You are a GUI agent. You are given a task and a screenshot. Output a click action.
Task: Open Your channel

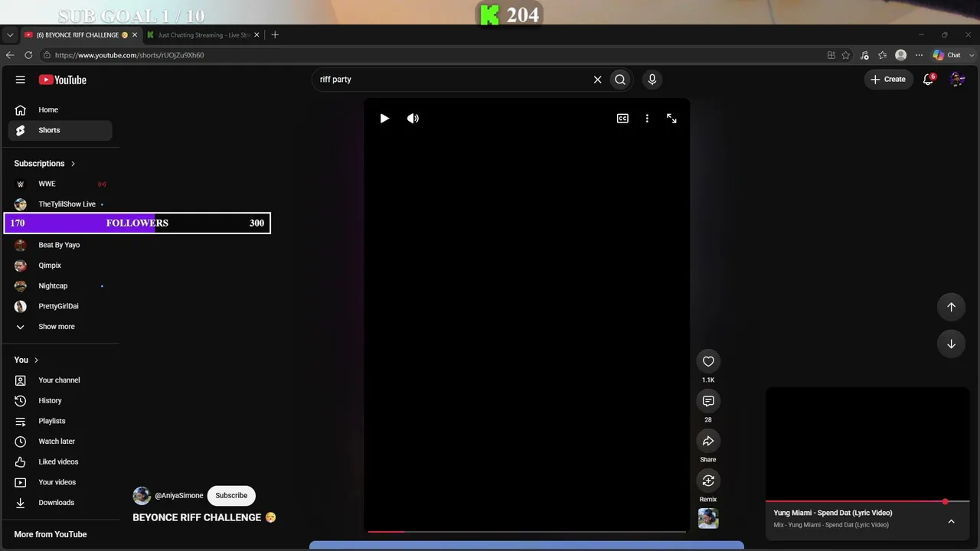60,380
